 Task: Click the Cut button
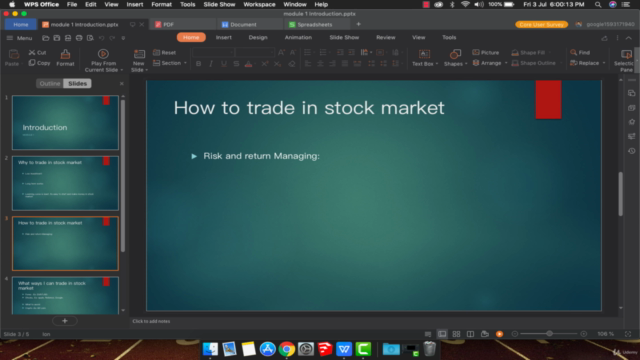pyautogui.click(x=38, y=53)
